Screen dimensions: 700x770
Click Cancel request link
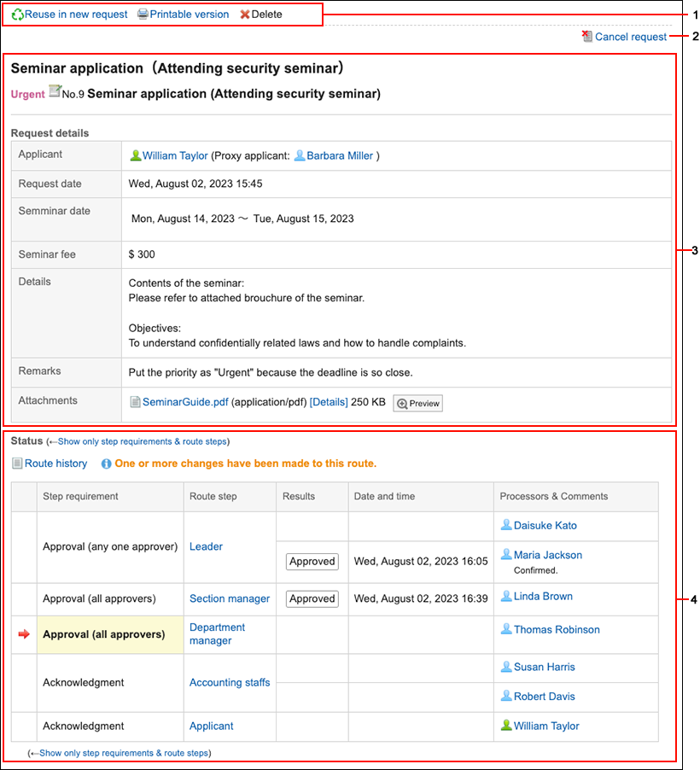pos(631,37)
